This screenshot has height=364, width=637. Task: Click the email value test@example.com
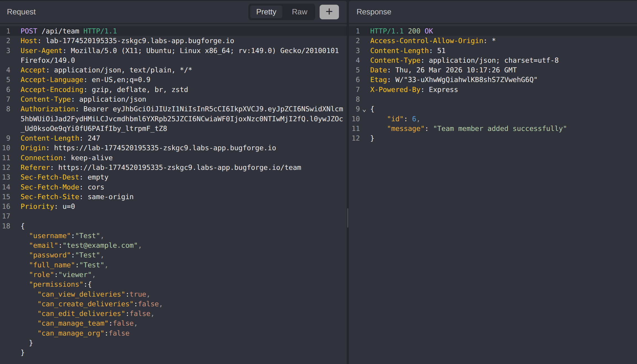(x=100, y=246)
